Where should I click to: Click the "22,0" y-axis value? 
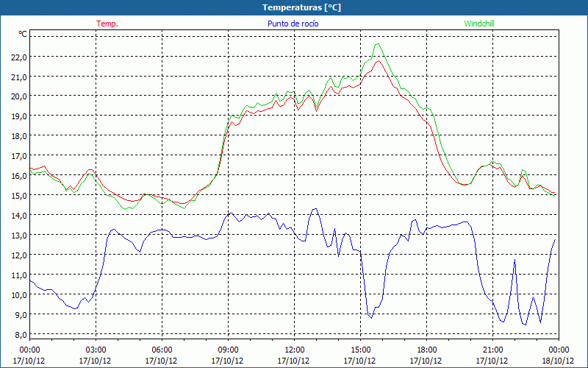tap(19, 57)
